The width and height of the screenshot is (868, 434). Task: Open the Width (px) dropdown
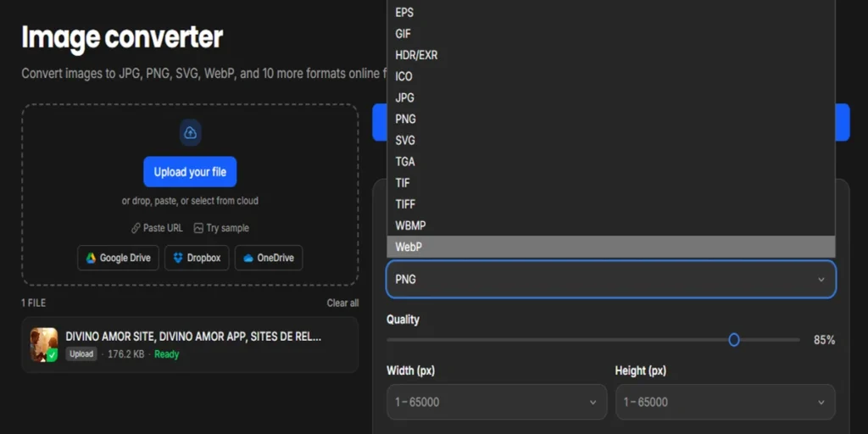[497, 402]
